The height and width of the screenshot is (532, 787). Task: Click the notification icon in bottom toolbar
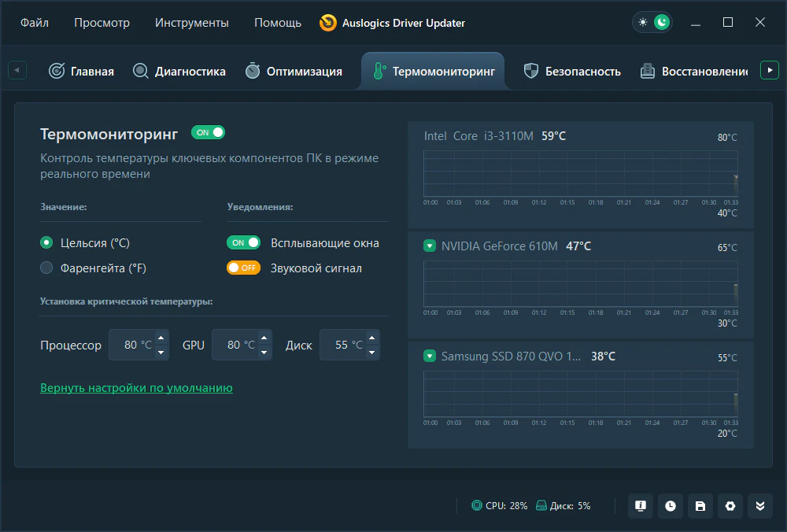click(x=641, y=506)
